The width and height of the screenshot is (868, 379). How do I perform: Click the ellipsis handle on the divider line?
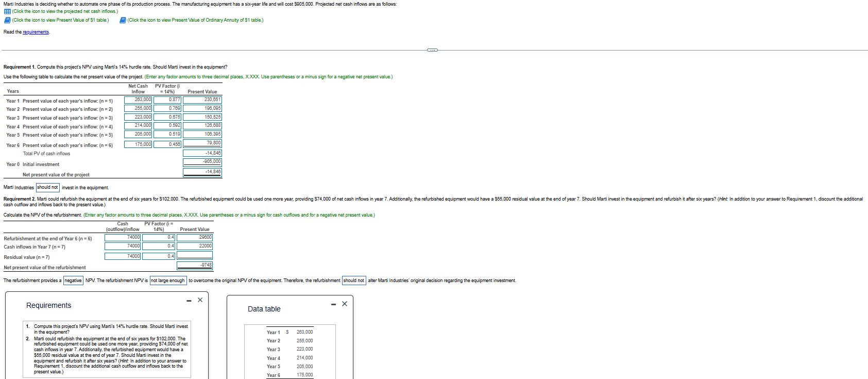(432, 50)
